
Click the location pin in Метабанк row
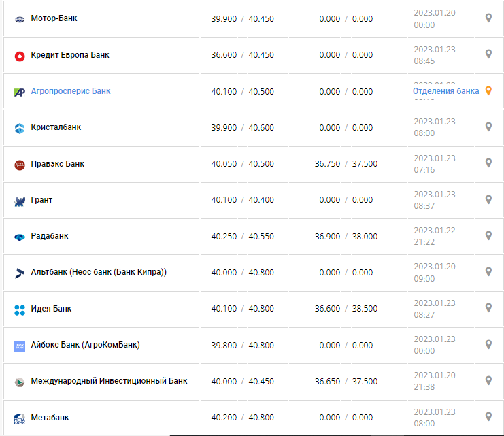pos(488,417)
